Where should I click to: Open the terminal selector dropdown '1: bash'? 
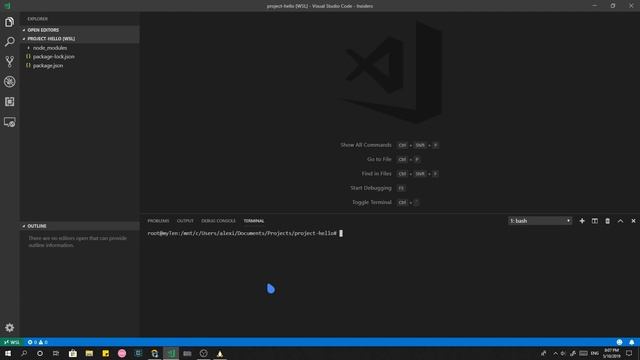pyautogui.click(x=540, y=221)
